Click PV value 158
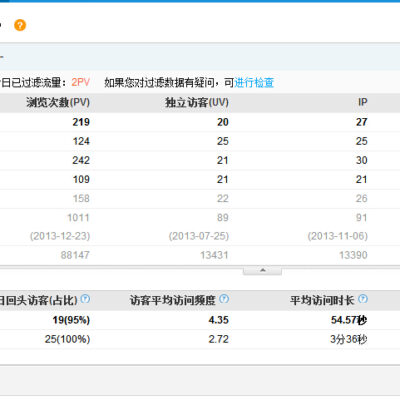This screenshot has height=400, width=400. pyautogui.click(x=81, y=199)
